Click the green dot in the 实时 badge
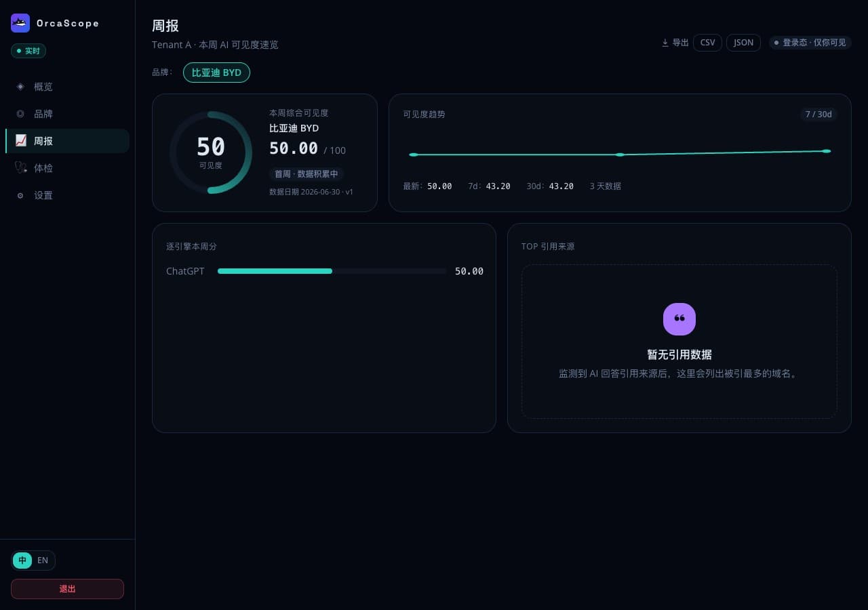 click(19, 51)
